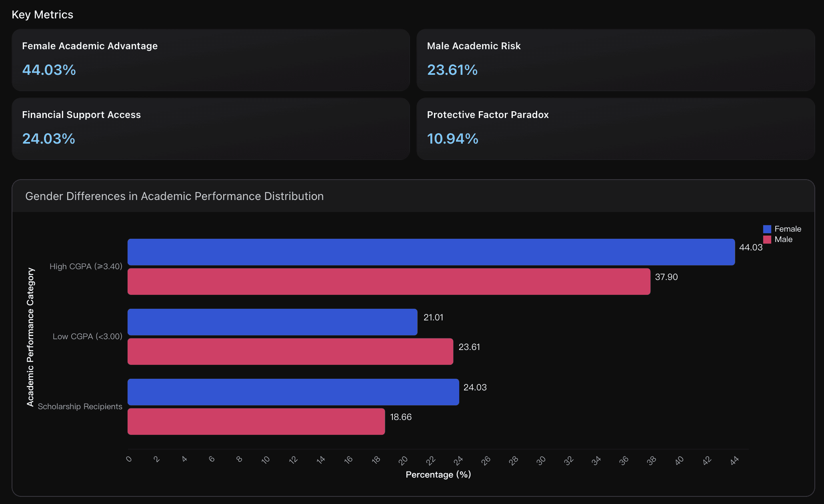
Task: Select the 23.61 male Low CGPA bar
Action: pos(290,352)
